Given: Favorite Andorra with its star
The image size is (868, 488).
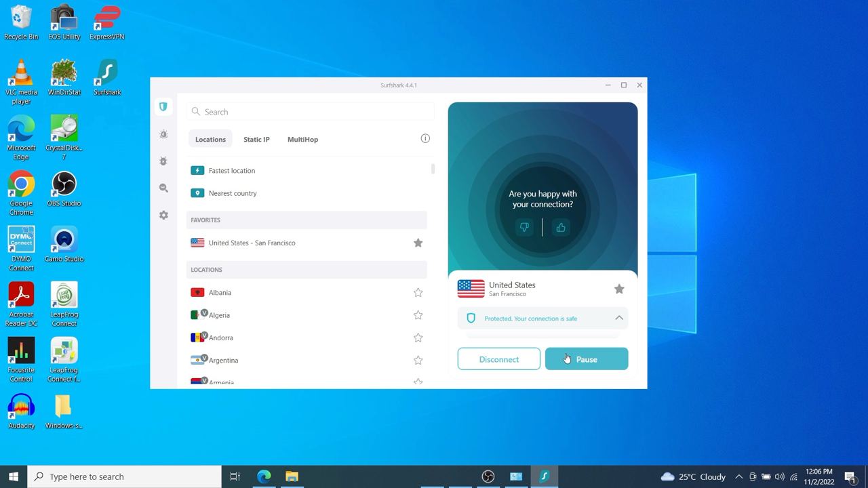Looking at the screenshot, I should pyautogui.click(x=418, y=338).
